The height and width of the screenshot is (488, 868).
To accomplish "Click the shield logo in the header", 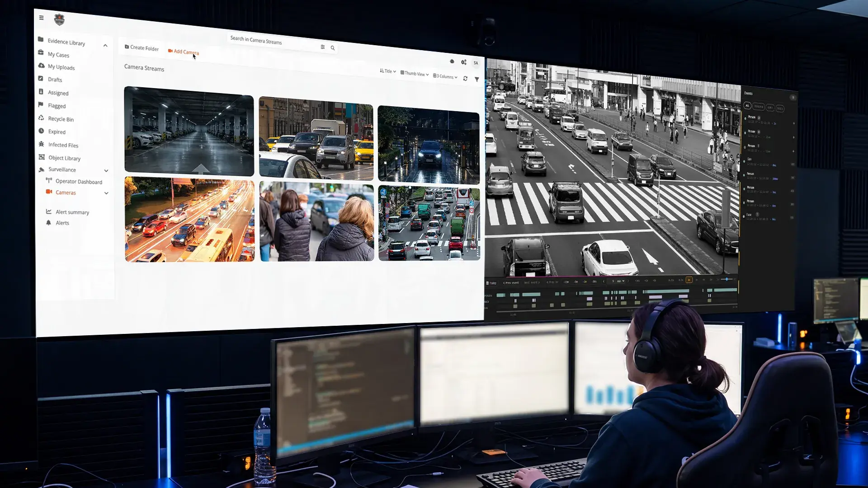I will coord(59,19).
